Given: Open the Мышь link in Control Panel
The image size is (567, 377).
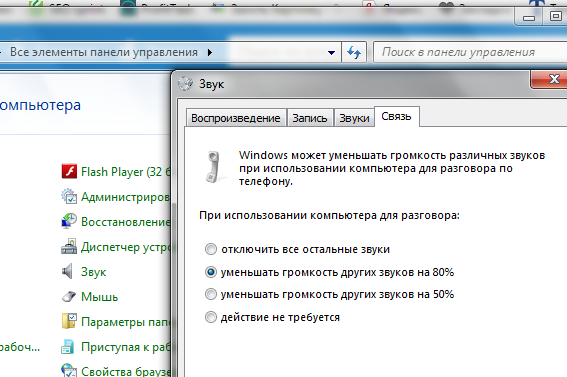Looking at the screenshot, I should click(99, 297).
